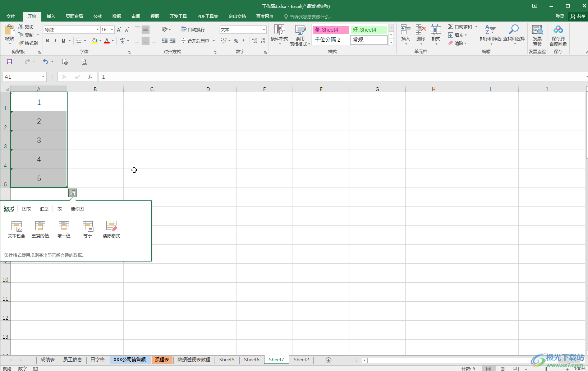588x371 pixels.
Task: Toggle Underline formatting
Action: point(63,41)
